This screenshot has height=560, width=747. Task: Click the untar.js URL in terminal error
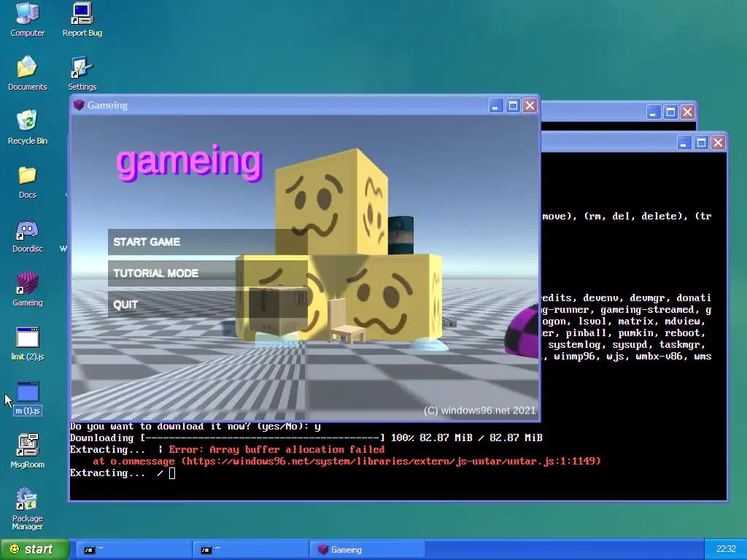point(391,462)
